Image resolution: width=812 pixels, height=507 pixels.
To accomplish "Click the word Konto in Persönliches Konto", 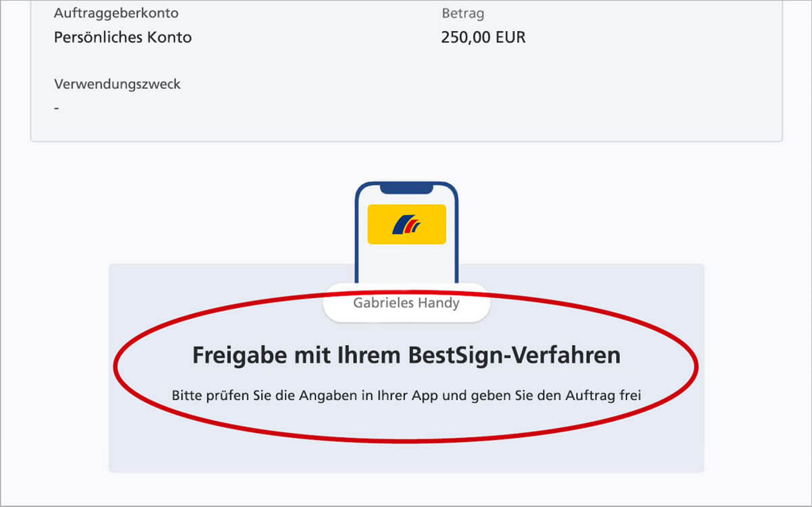I will coord(169,37).
